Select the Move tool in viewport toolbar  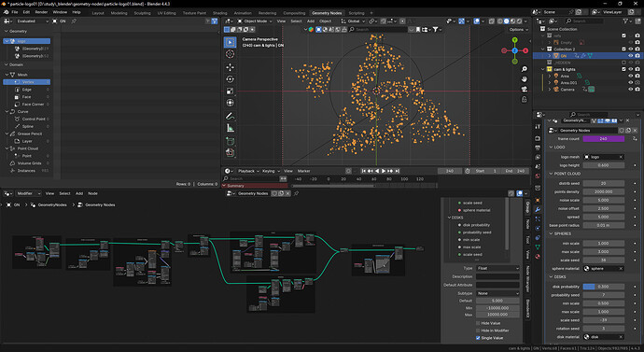(x=230, y=67)
